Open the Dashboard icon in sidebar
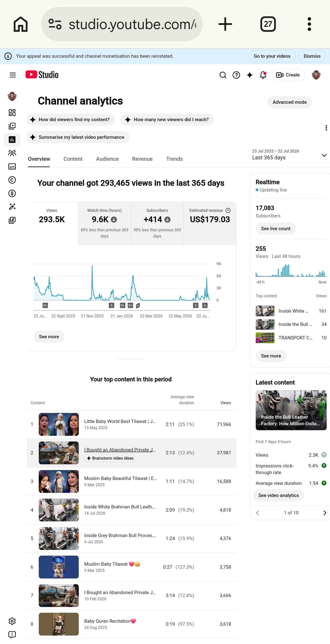 point(12,112)
